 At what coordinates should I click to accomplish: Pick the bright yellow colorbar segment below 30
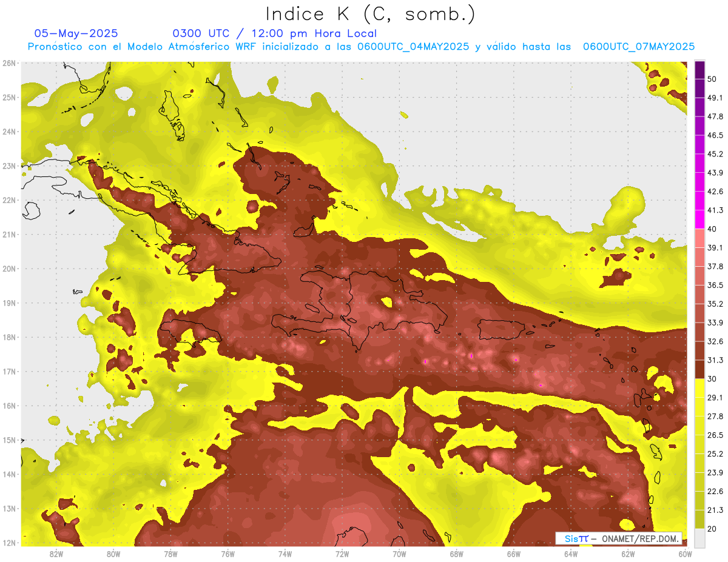pos(699,388)
